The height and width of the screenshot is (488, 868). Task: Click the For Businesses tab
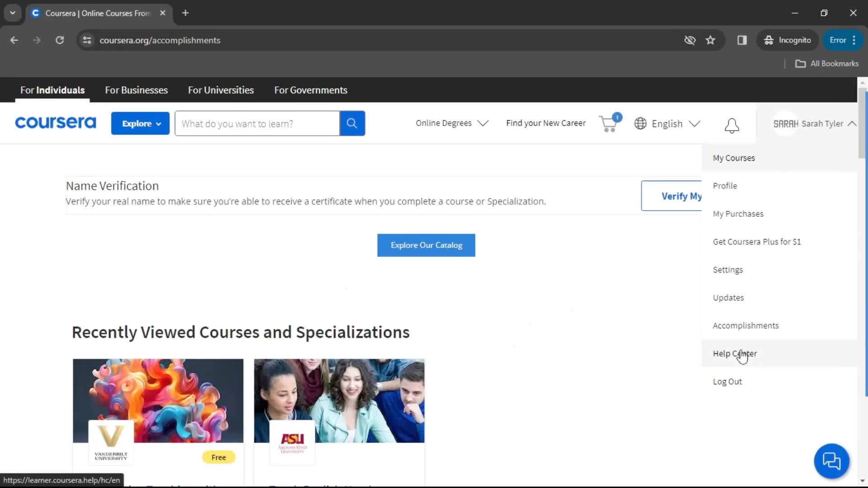(x=136, y=89)
